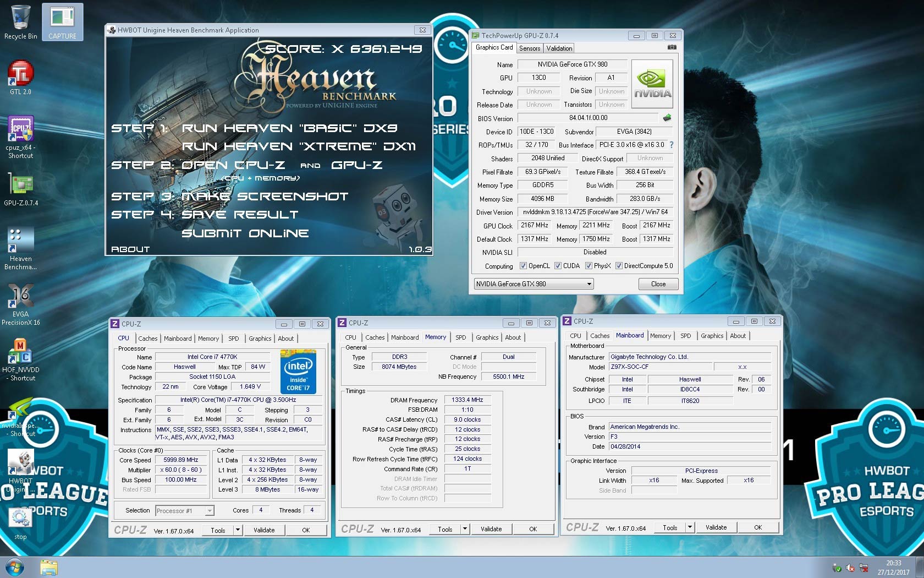
Task: Open SPD tab in CPU-Z Memory window
Action: click(x=461, y=337)
